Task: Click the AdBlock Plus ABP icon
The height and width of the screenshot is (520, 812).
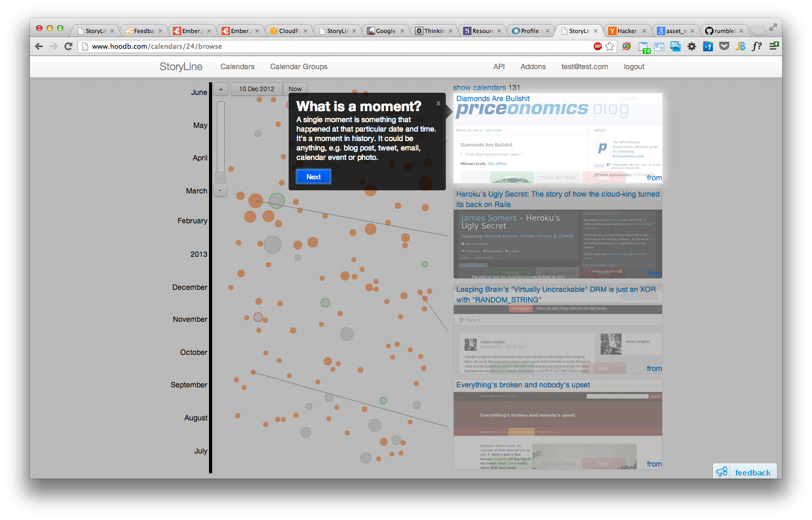Action: click(x=597, y=46)
